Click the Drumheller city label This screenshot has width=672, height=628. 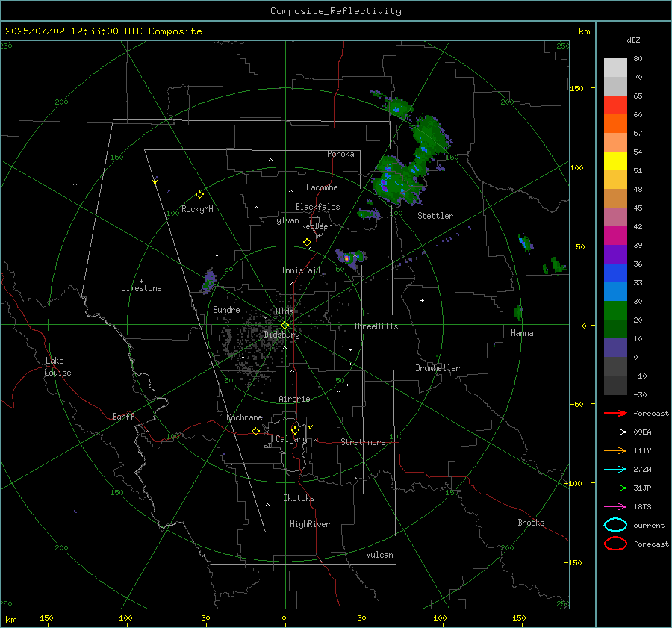tap(438, 368)
